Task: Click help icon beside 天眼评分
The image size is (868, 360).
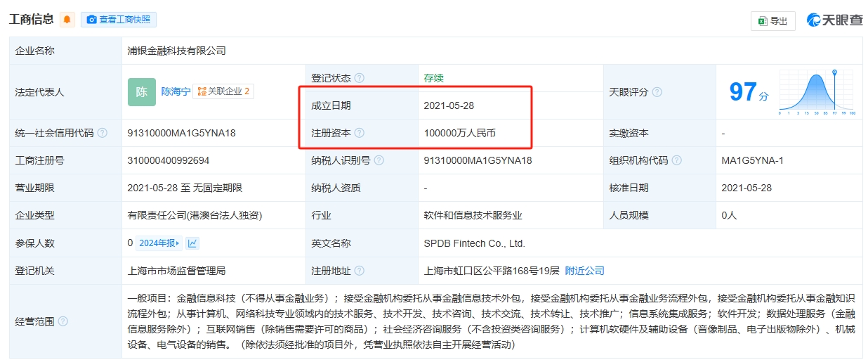Action: pos(657,92)
